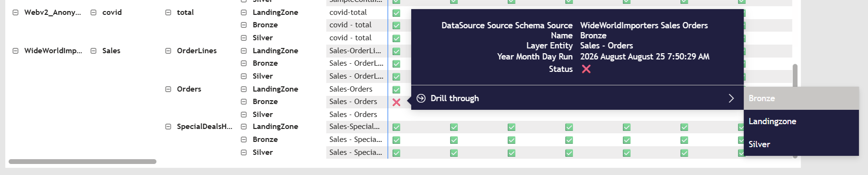Open Drill through submenu chevron arrow
The width and height of the screenshot is (868, 175).
731,98
